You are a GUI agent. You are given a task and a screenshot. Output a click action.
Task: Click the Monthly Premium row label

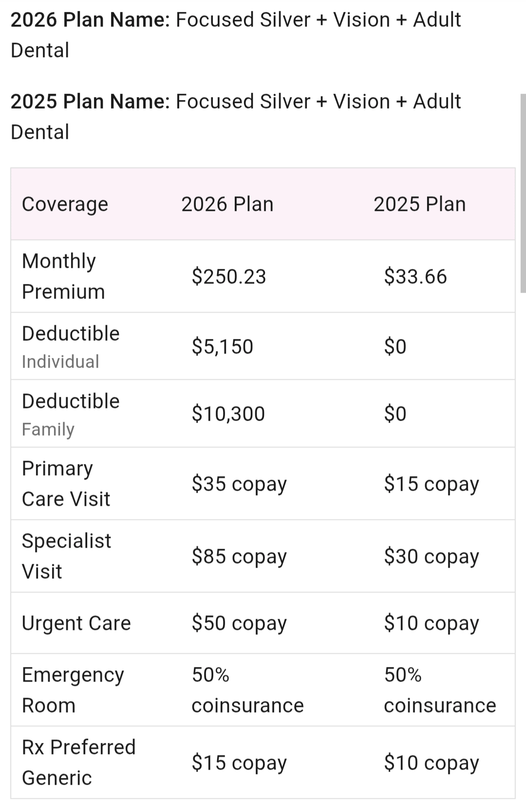[x=63, y=277]
